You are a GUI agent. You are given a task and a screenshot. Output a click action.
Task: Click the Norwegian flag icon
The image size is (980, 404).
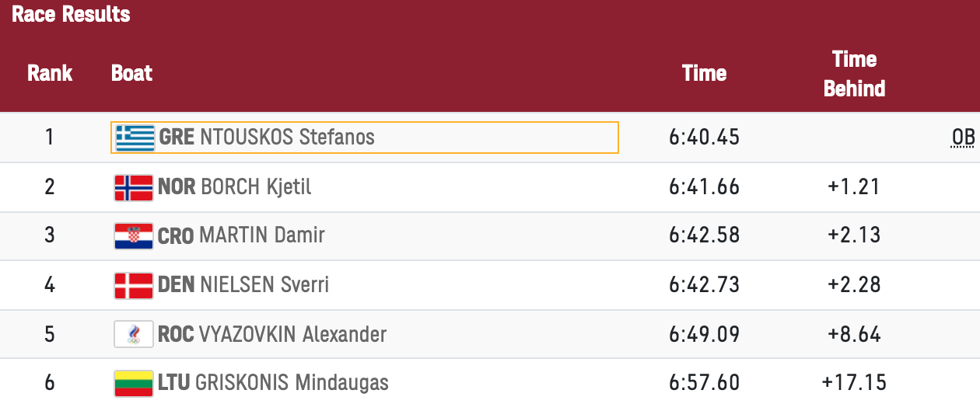tap(134, 187)
